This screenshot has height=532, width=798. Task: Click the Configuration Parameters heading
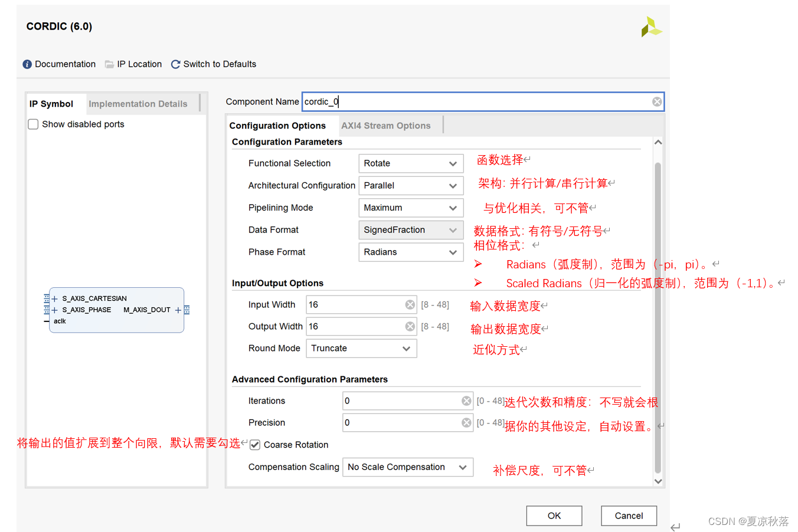click(287, 142)
